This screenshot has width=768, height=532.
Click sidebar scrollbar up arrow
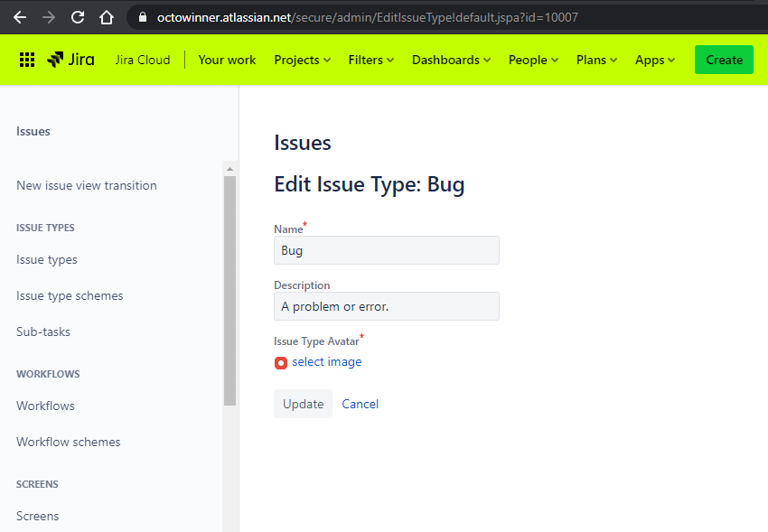229,169
